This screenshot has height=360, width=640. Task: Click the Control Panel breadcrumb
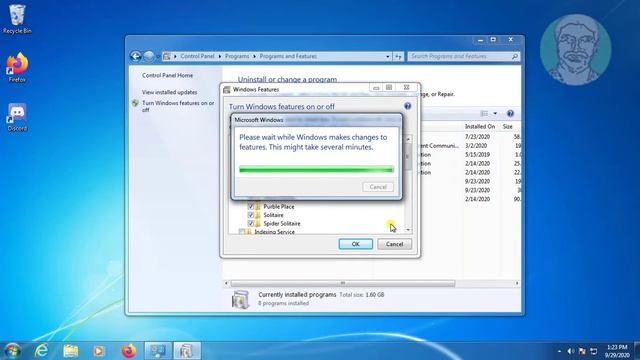click(197, 56)
